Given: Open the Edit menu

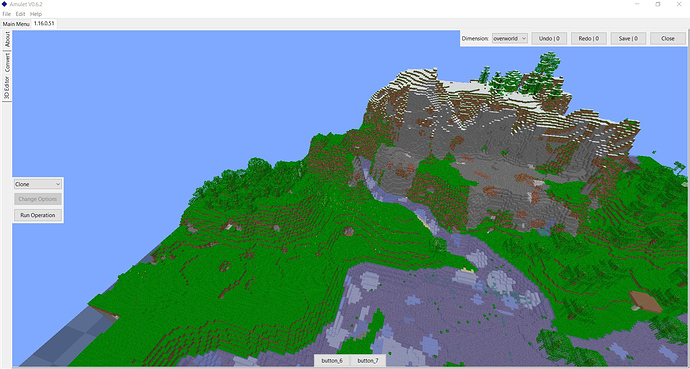Looking at the screenshot, I should point(21,14).
